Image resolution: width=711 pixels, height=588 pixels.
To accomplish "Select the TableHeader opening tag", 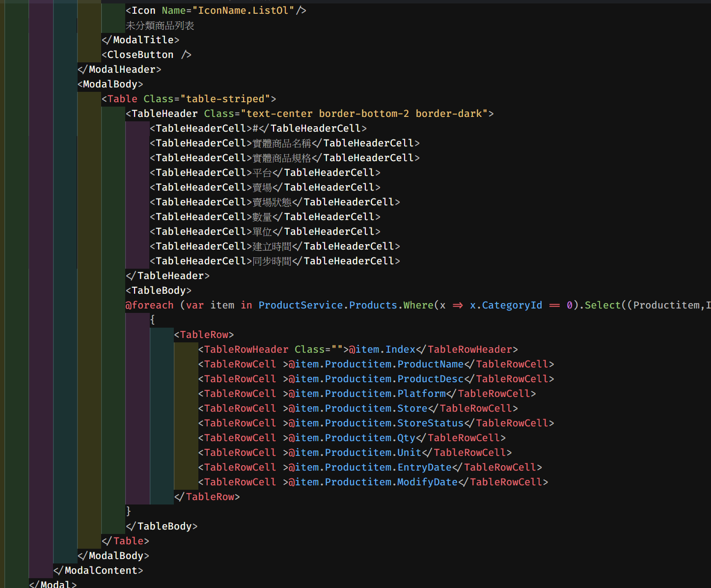I will click(163, 113).
